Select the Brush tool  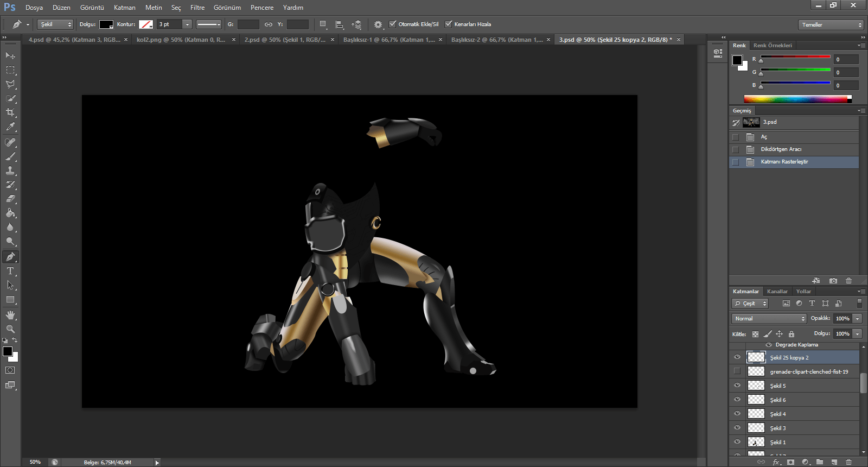pos(10,156)
